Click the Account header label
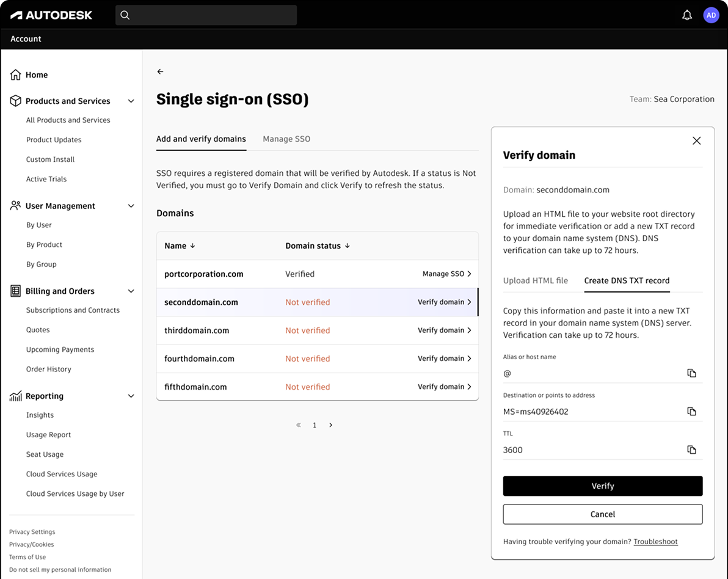Screen dimensions: 728x579 point(26,39)
